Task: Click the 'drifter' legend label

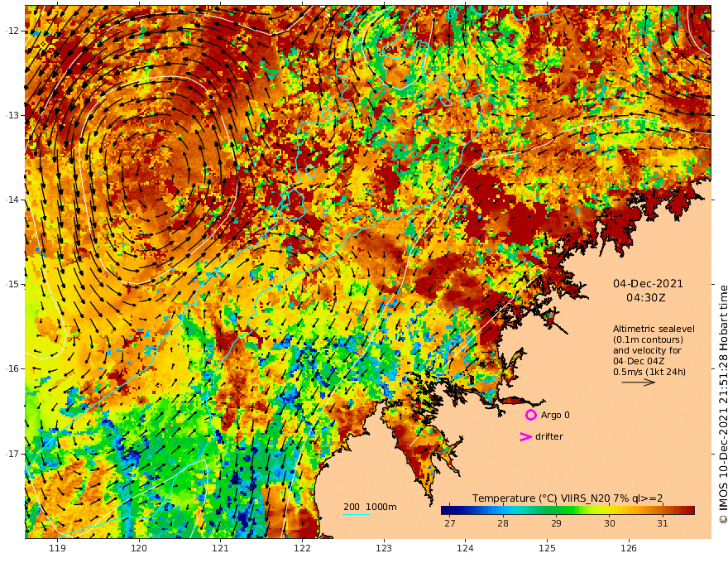Action: [548, 436]
